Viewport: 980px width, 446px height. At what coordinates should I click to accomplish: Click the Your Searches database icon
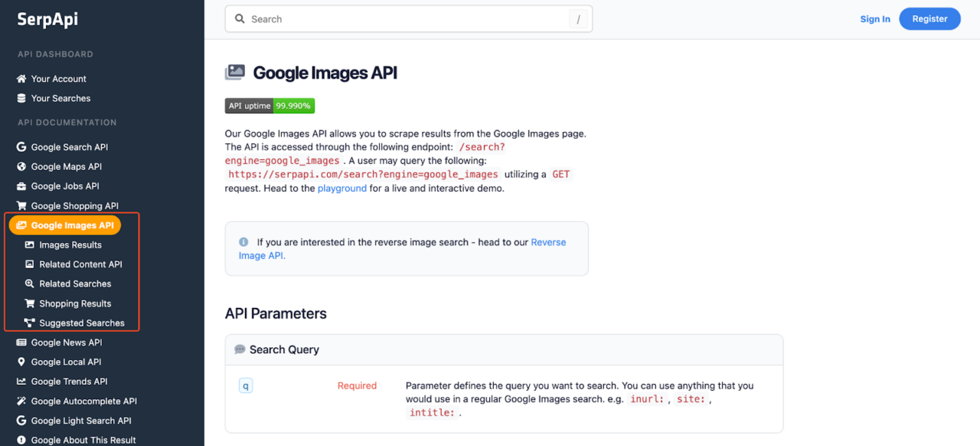click(x=21, y=99)
